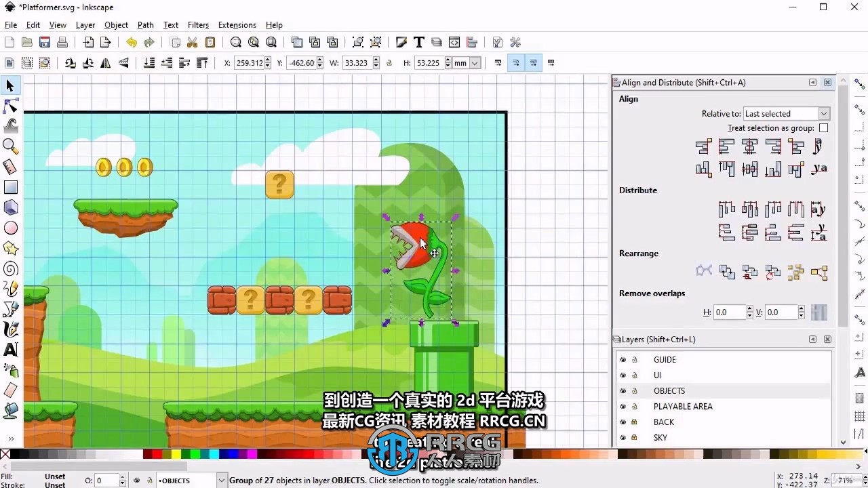Click the Redo arrow icon
The image size is (868, 488).
click(x=149, y=42)
